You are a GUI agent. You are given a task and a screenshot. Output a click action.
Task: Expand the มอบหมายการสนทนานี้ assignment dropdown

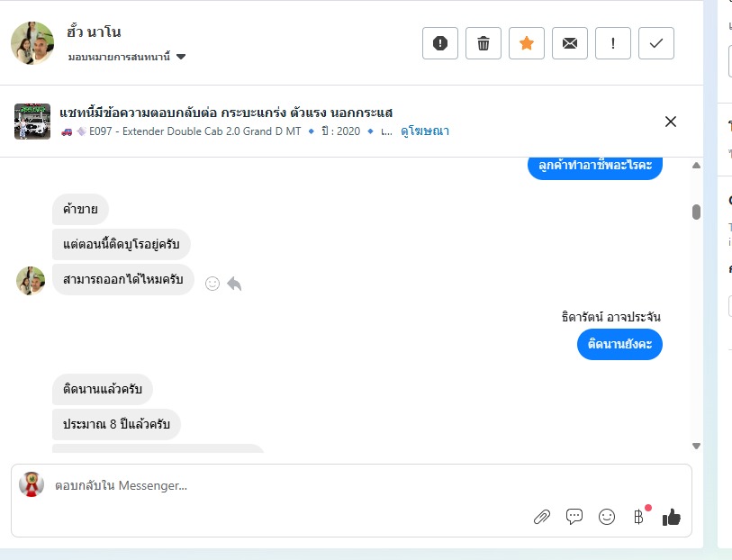coord(181,57)
